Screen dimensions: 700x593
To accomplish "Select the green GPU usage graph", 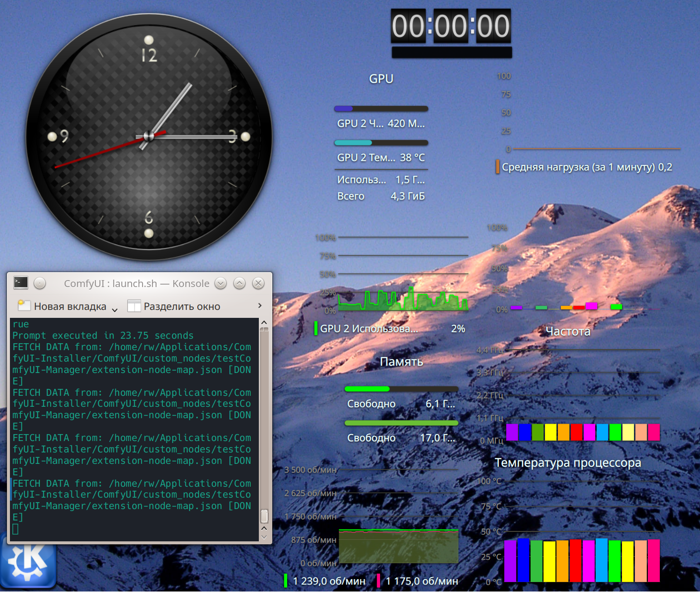I will point(403,299).
